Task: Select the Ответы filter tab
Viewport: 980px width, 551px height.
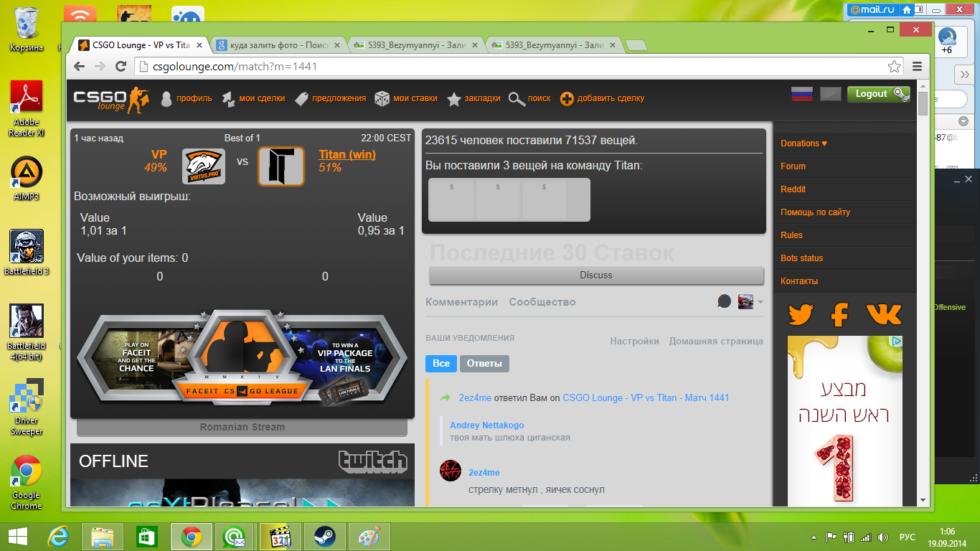Action: [484, 364]
